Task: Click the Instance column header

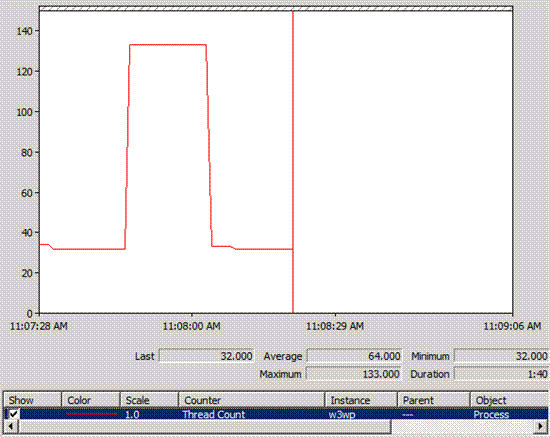Action: point(361,400)
